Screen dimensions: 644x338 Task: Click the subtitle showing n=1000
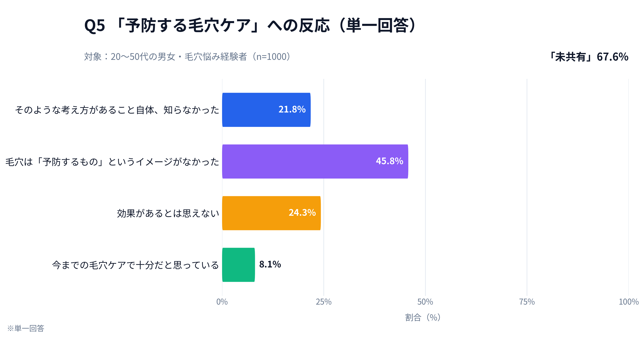[x=188, y=57]
